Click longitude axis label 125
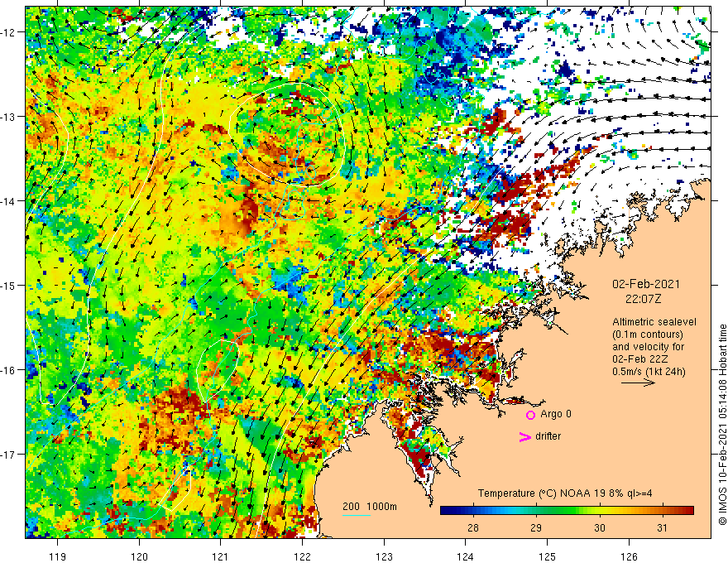This screenshot has width=728, height=563. [x=548, y=556]
